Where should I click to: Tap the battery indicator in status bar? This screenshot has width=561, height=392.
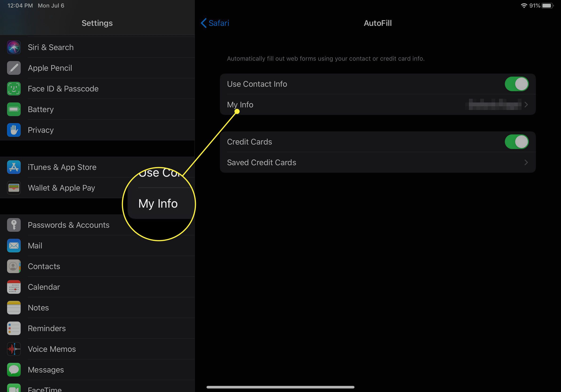[548, 6]
